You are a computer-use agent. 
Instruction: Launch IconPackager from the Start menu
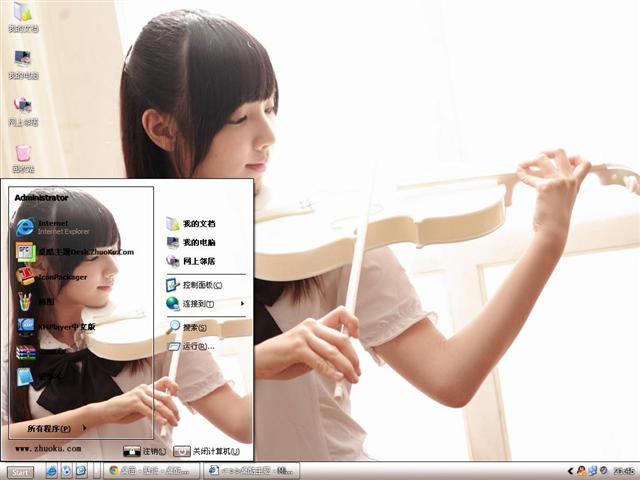point(51,276)
